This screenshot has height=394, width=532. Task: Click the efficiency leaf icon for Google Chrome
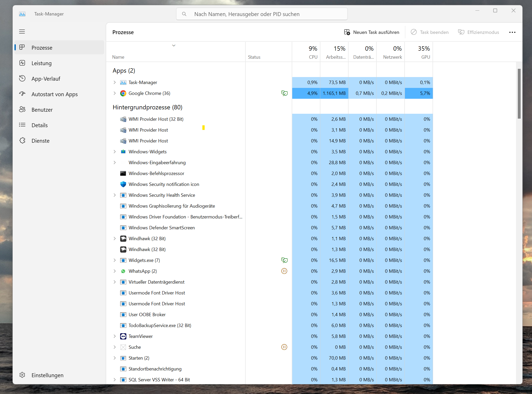click(284, 93)
